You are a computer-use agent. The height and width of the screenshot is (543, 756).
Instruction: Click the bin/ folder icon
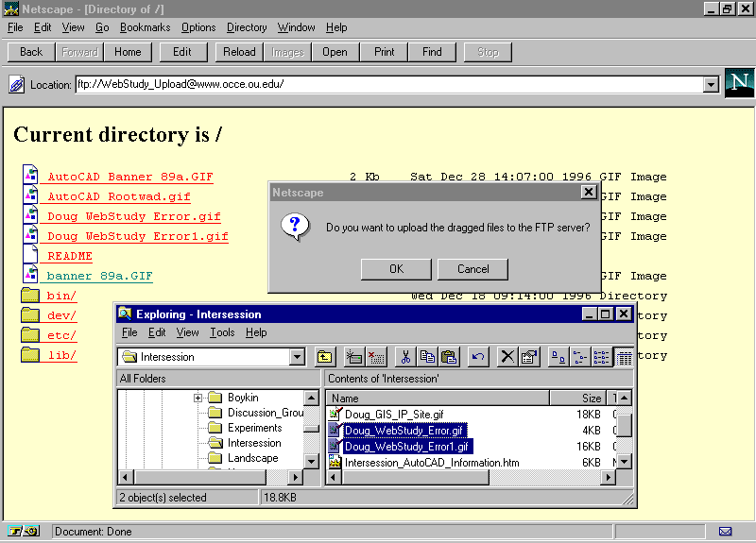point(30,295)
